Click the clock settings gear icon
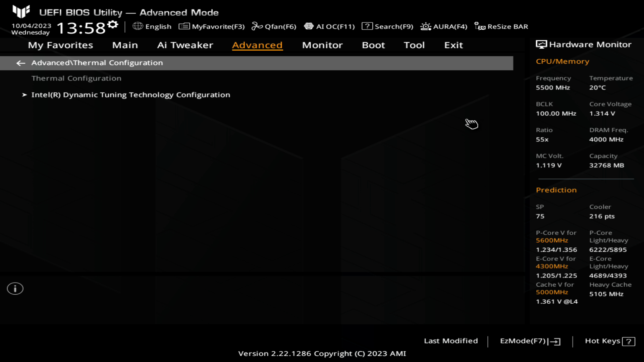 [113, 24]
